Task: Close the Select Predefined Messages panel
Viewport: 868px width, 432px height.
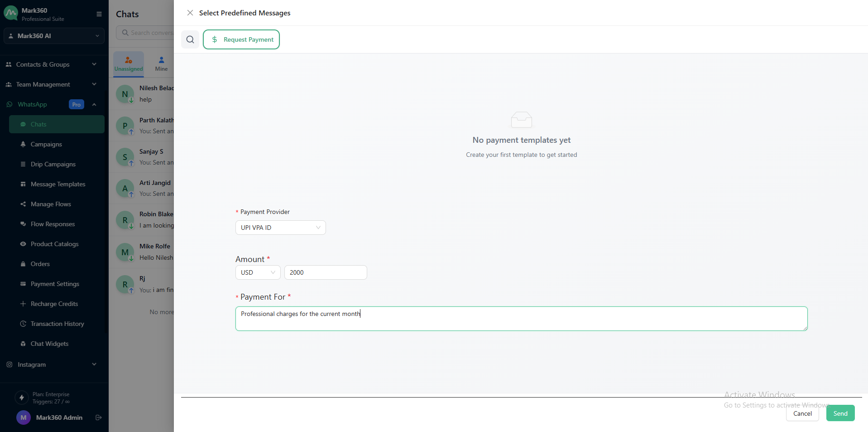Action: pyautogui.click(x=190, y=13)
